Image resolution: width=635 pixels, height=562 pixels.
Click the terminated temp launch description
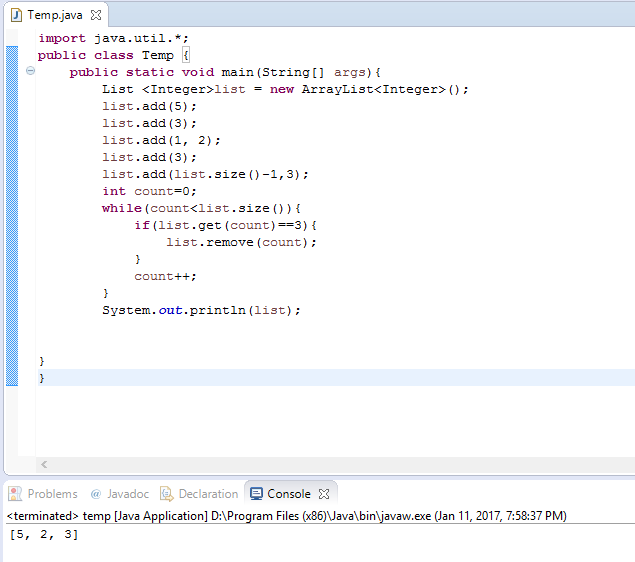pos(287,516)
